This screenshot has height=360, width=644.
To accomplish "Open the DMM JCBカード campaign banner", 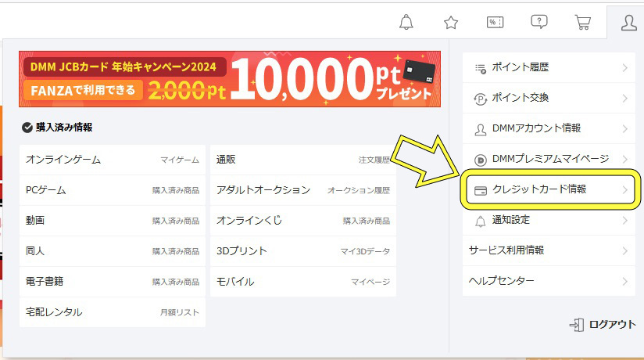I will pos(230,79).
